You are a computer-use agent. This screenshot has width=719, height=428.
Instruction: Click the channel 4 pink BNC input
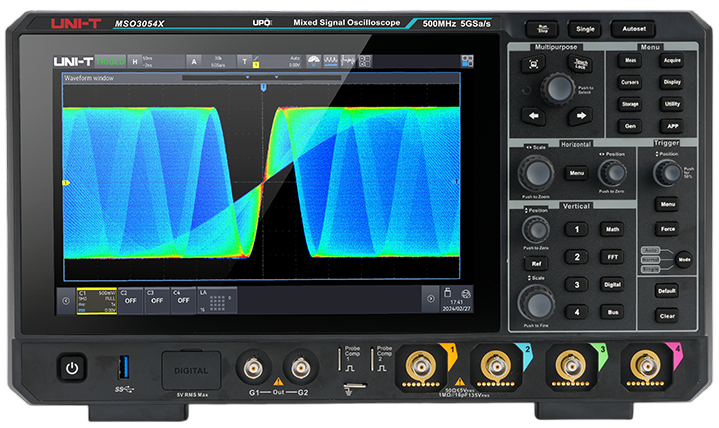646,366
